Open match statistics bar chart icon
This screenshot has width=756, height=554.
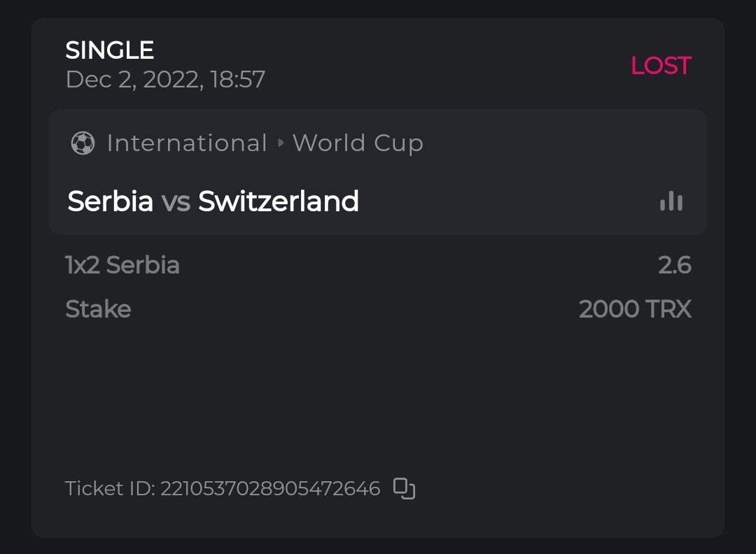[671, 201]
